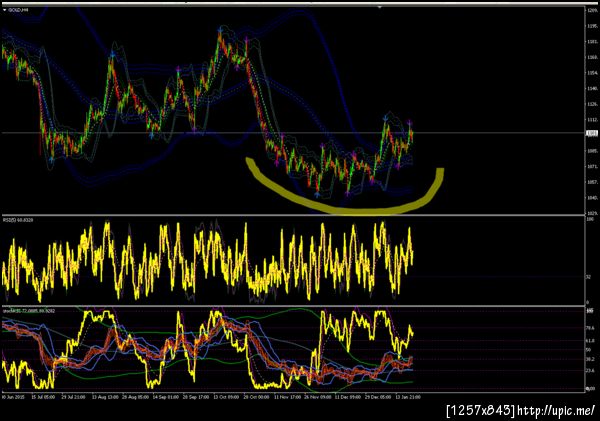
Task: Select the GOLD,H4 chart title label
Action: click(x=20, y=10)
